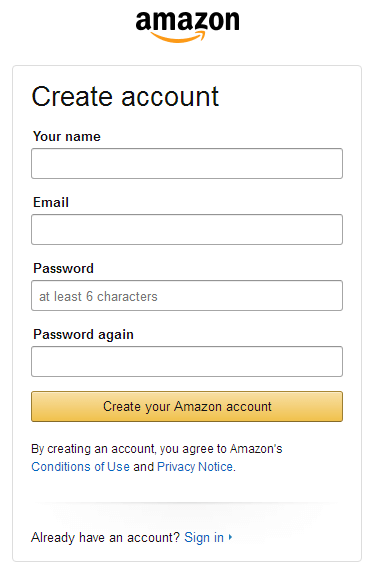Click the "Email" field label

[x=51, y=202]
